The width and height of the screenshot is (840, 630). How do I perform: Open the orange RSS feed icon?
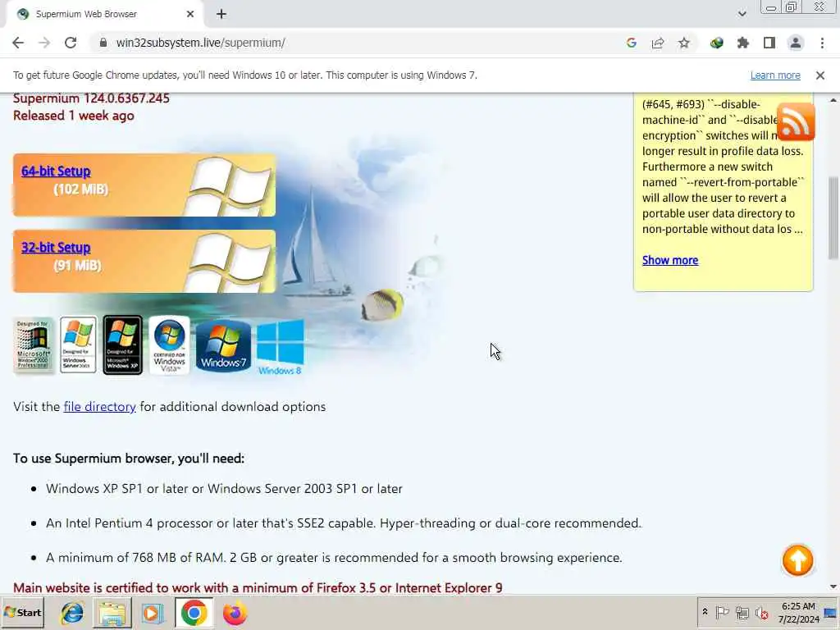pos(796,121)
